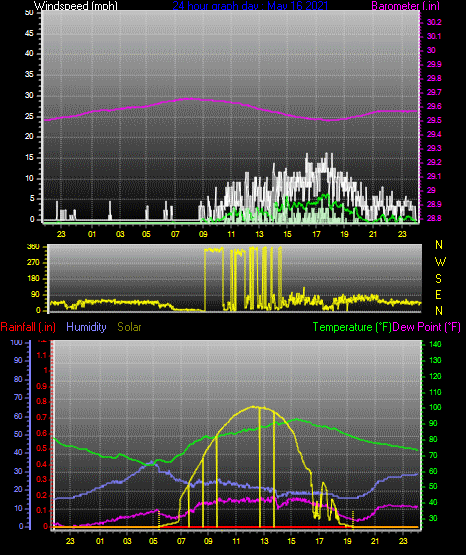
Task: Click the blue '80' humidity axis value
Action: tap(18, 379)
